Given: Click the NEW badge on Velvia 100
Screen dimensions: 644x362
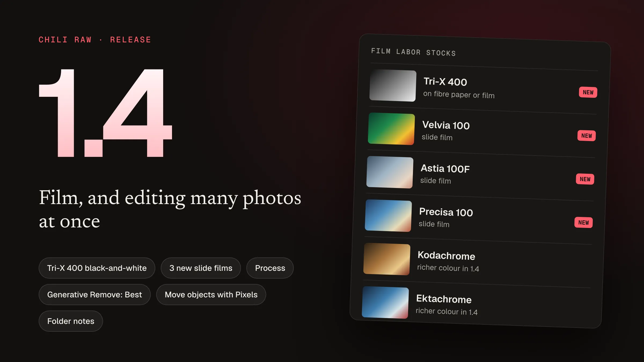Looking at the screenshot, I should point(587,136).
